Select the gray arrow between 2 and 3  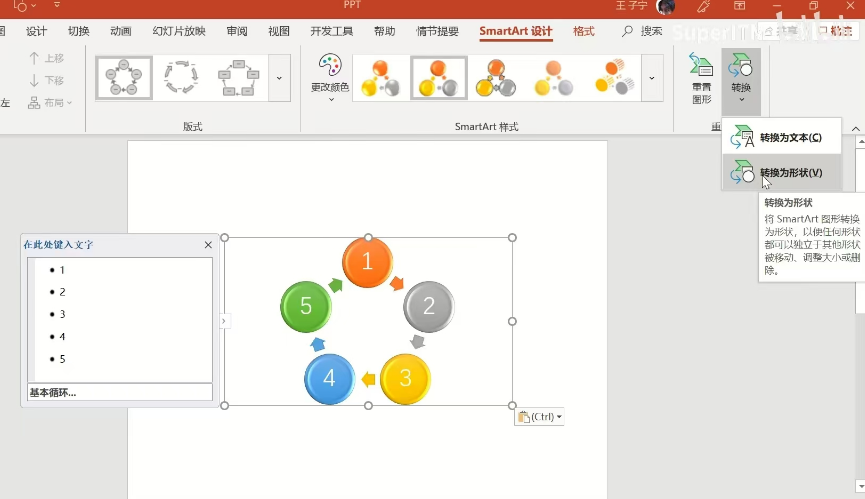pyautogui.click(x=418, y=341)
